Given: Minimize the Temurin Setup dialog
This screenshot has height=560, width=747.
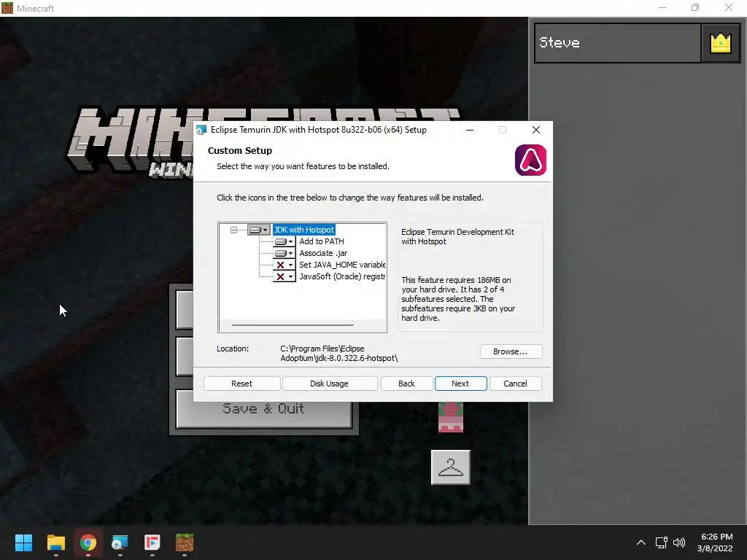Looking at the screenshot, I should [x=470, y=130].
